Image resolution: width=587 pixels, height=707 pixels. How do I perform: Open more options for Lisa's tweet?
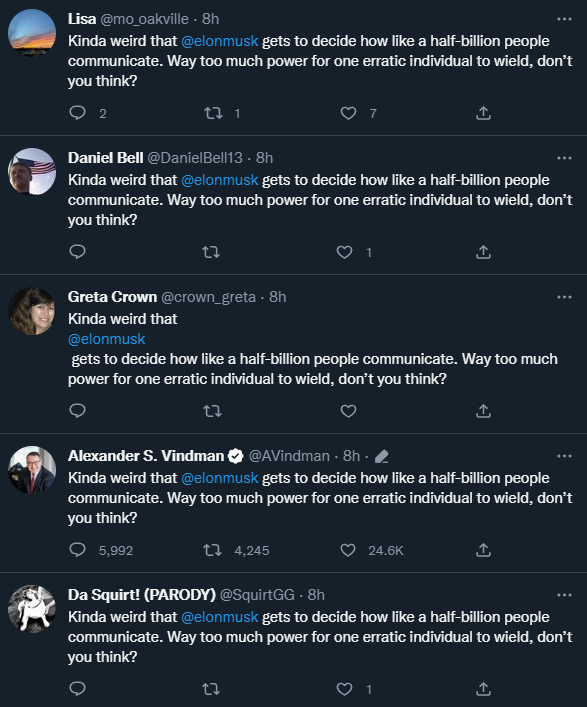[564, 19]
